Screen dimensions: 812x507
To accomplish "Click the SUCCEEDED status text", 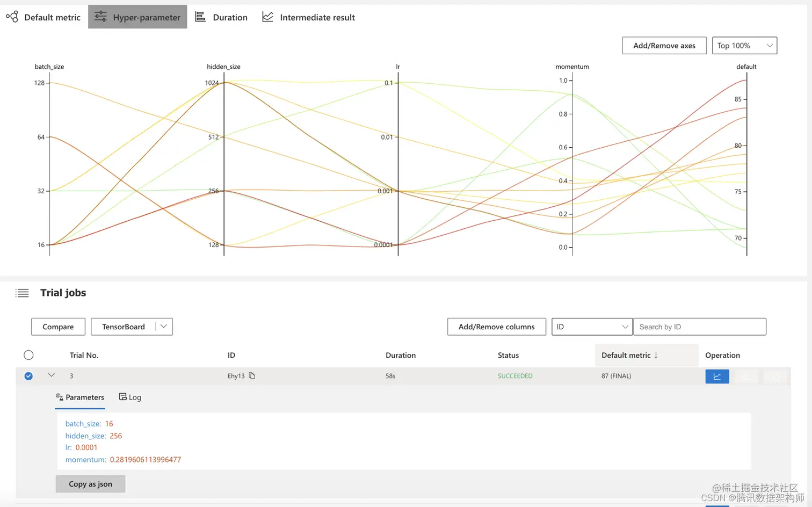I will [x=515, y=376].
